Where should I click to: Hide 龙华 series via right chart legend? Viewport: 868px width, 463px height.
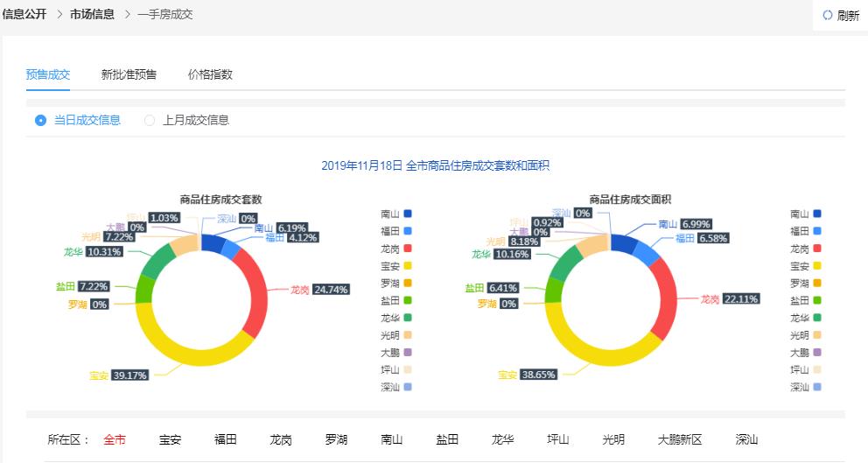[816, 318]
